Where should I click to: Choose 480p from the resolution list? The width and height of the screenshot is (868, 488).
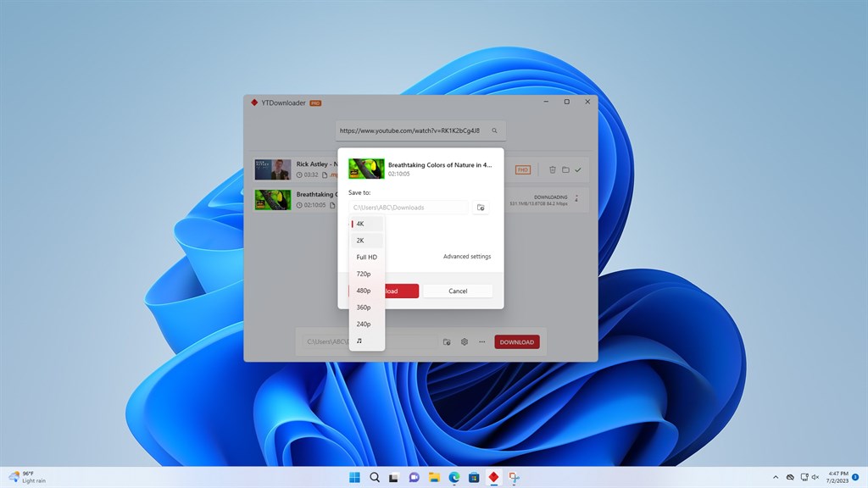[x=366, y=291]
